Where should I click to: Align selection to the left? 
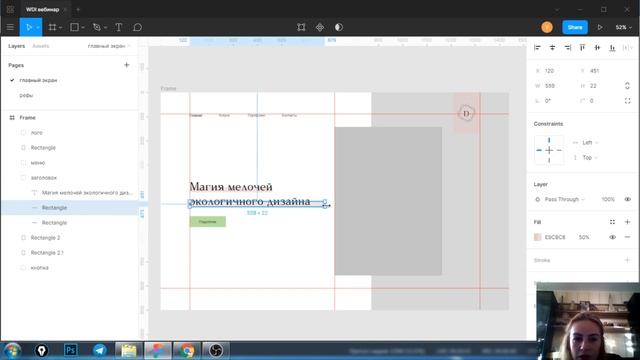point(538,48)
